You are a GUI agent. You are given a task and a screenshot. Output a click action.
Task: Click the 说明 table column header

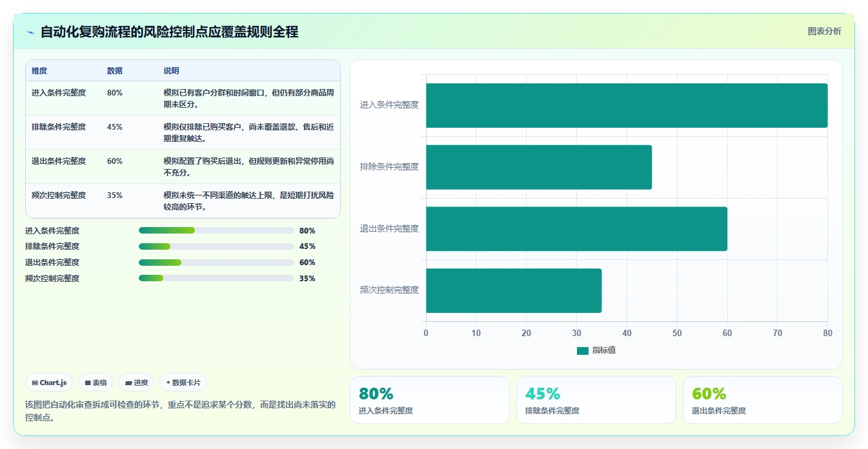point(171,71)
